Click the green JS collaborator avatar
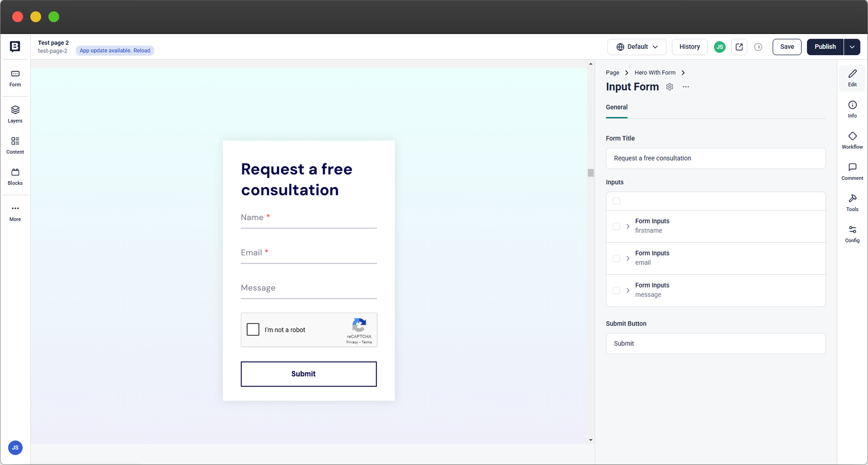 click(x=720, y=47)
